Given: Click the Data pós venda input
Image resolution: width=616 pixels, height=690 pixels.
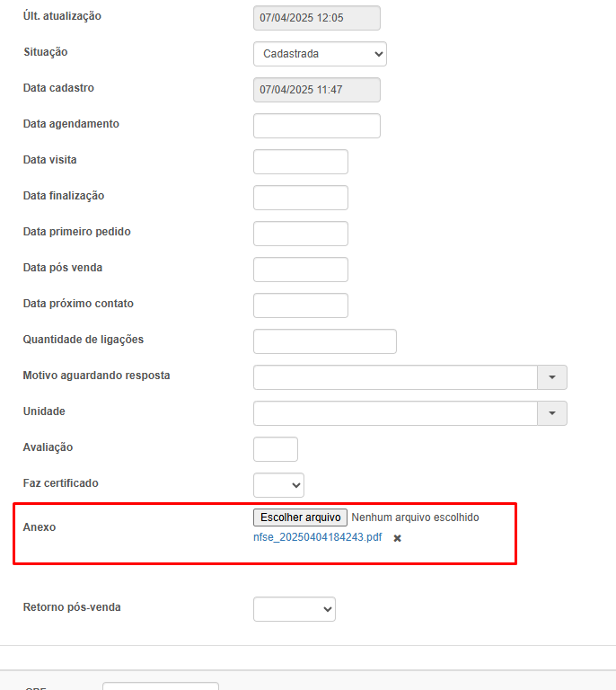Looking at the screenshot, I should pos(301,270).
